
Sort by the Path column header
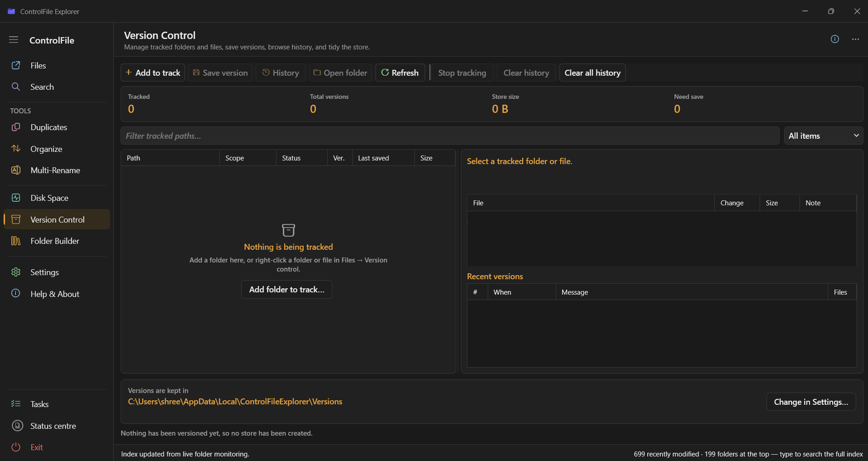point(170,158)
